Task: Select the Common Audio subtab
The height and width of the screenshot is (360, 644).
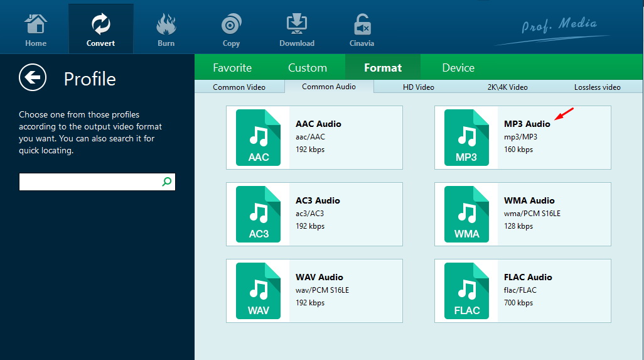Action: pos(329,87)
